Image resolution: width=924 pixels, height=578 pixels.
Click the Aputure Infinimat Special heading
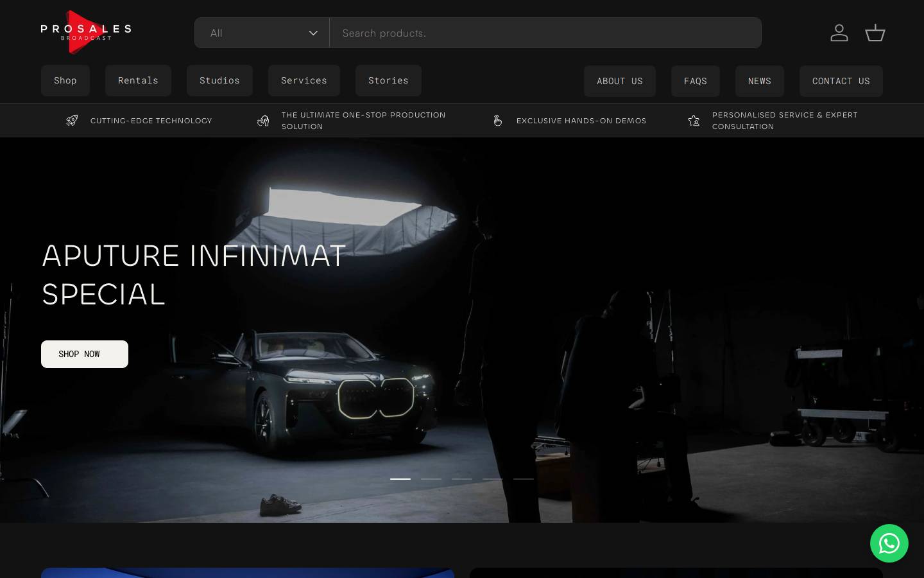click(194, 275)
